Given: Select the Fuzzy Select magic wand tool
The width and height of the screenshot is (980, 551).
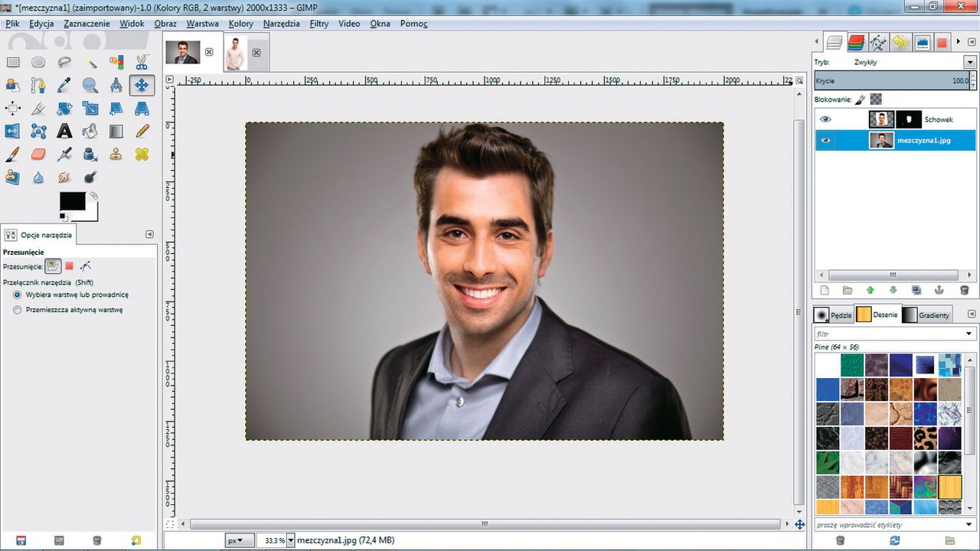Looking at the screenshot, I should pyautogui.click(x=90, y=62).
